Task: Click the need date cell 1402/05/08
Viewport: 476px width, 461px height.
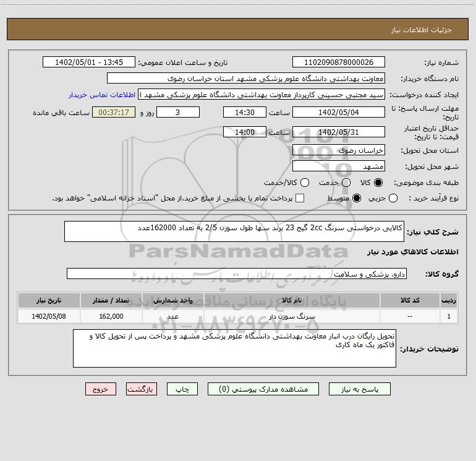Action: [x=49, y=316]
